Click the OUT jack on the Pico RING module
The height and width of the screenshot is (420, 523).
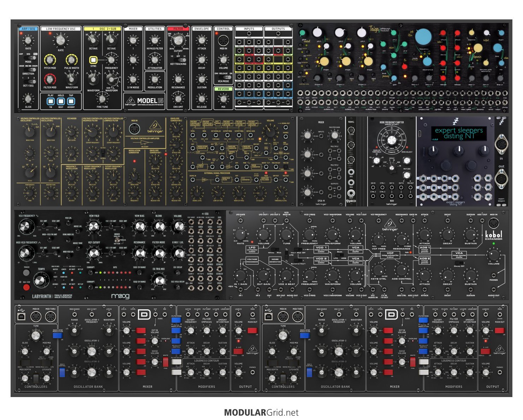(351, 193)
